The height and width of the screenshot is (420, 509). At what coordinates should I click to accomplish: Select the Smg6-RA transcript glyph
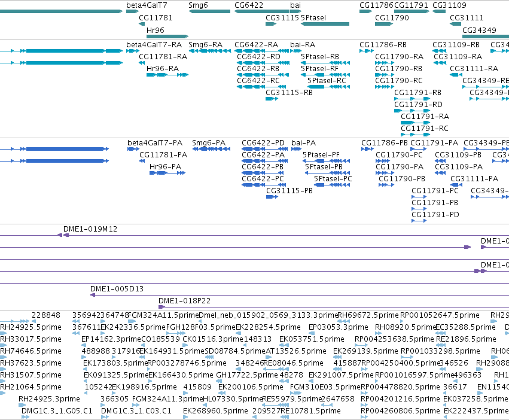point(209,51)
